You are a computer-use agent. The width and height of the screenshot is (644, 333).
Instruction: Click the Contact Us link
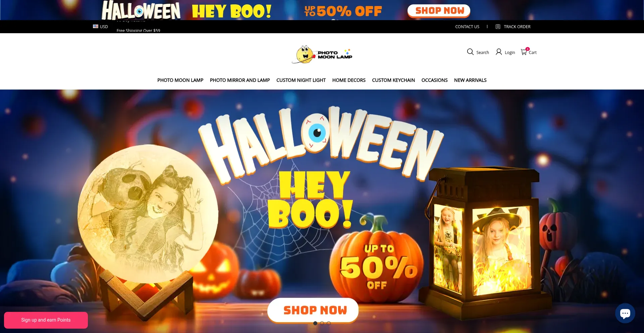[467, 26]
